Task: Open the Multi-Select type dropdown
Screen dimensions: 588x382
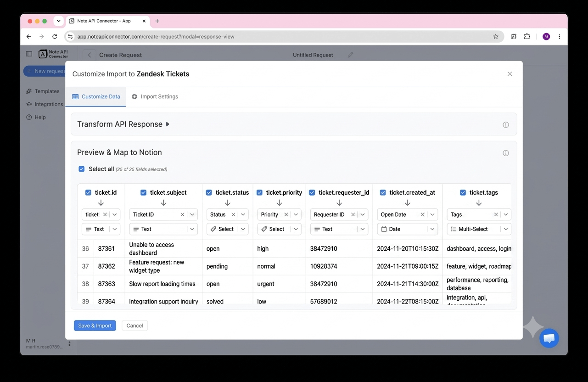Action: click(x=479, y=229)
